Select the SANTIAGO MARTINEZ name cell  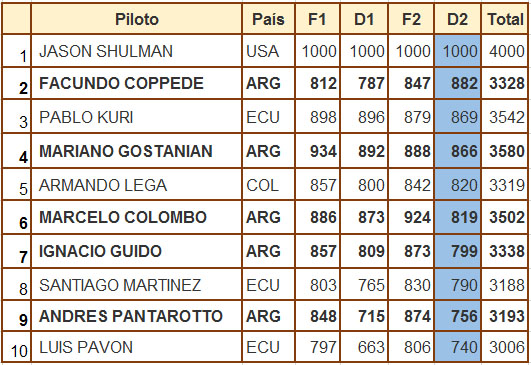(136, 284)
